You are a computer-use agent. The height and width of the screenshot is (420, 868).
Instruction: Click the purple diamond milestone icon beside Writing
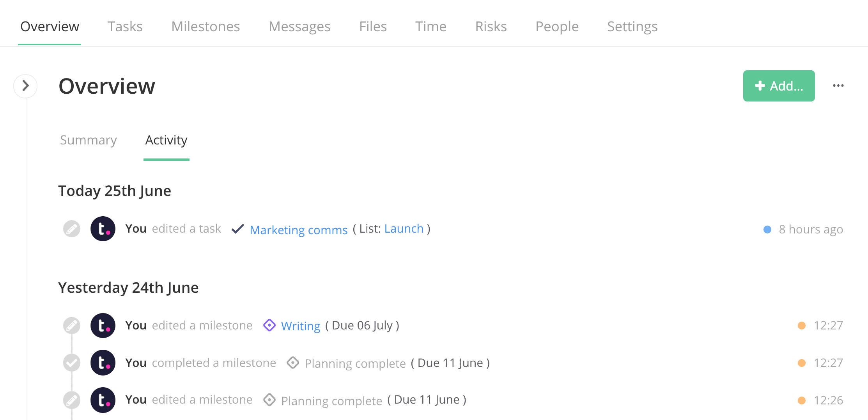coord(269,325)
